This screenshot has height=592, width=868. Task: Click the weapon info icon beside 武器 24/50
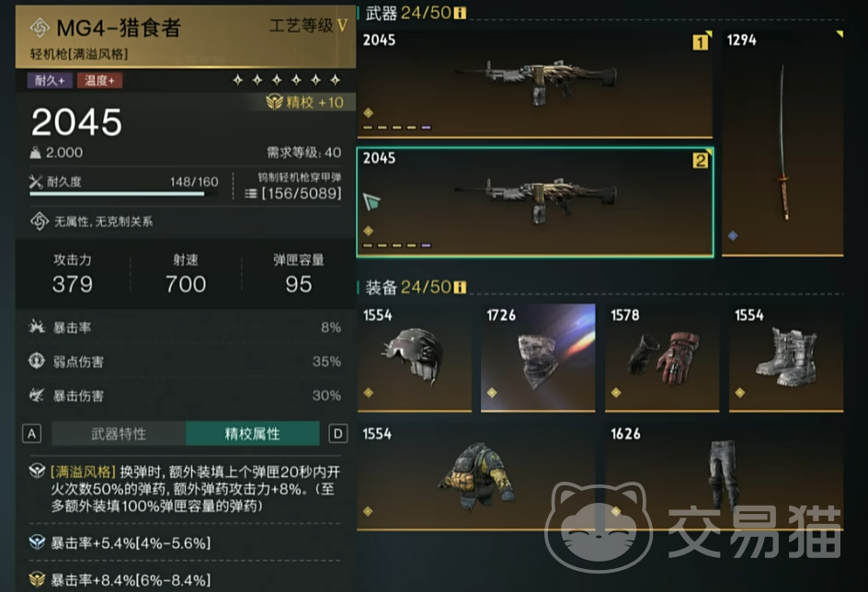pos(460,12)
